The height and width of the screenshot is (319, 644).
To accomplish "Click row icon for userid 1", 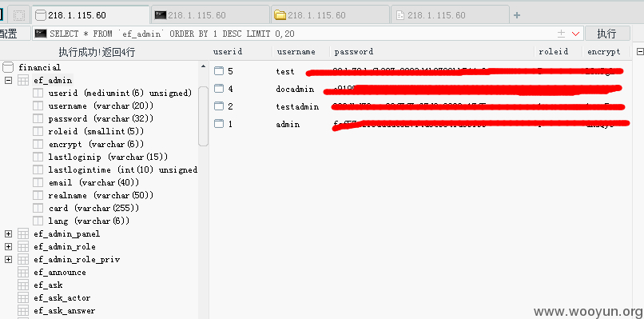I will pyautogui.click(x=219, y=124).
